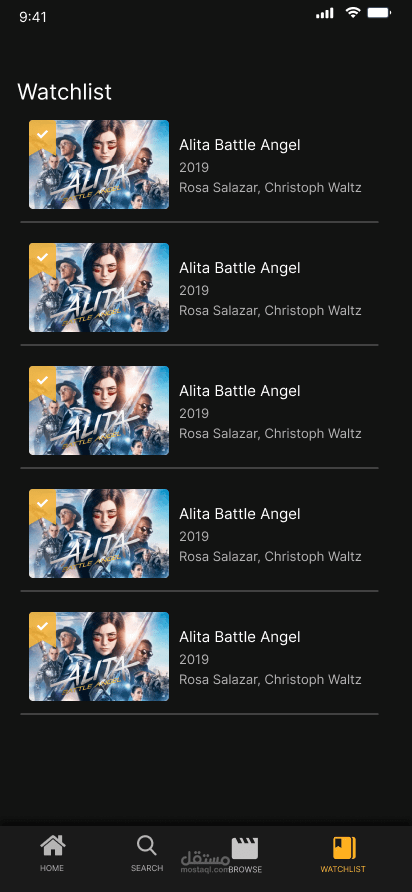Tap the battery status icon
The height and width of the screenshot is (892, 412).
point(378,13)
